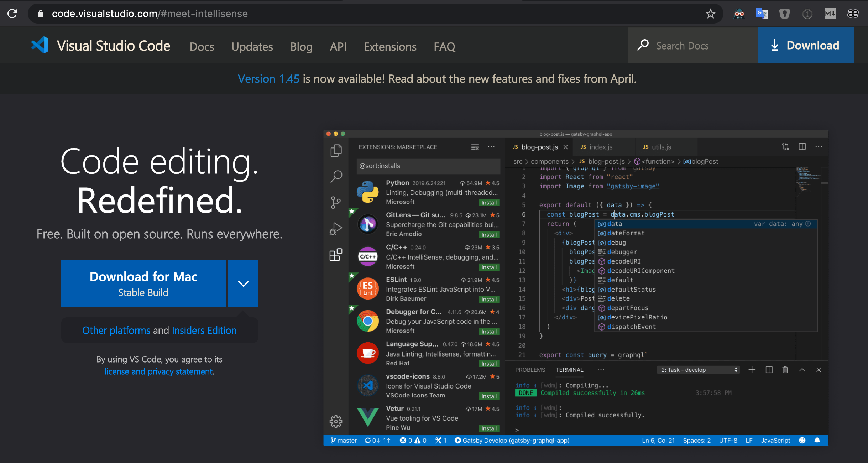
Task: Close the terminal panel with the X icon
Action: coord(819,370)
